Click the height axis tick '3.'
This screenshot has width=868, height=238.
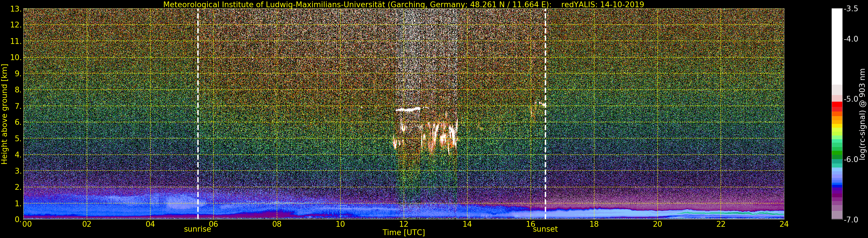pyautogui.click(x=18, y=171)
